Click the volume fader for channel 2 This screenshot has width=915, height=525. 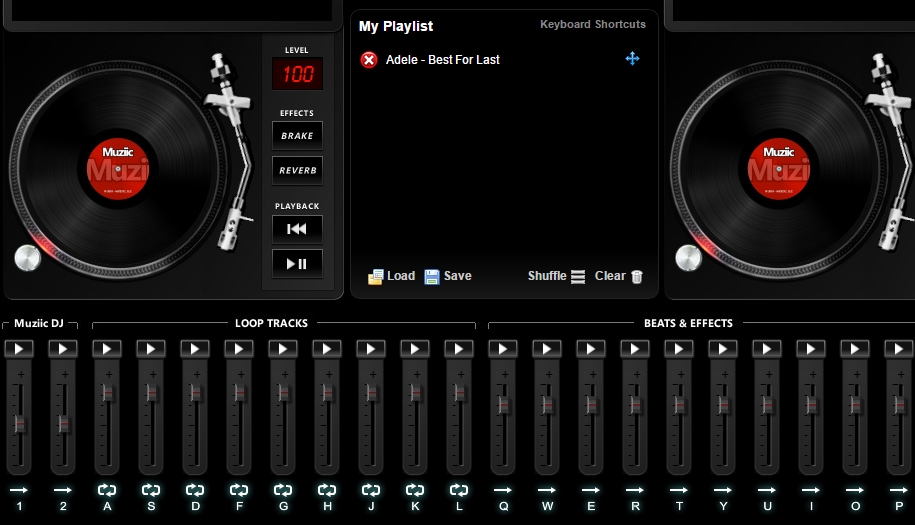pyautogui.click(x=63, y=422)
